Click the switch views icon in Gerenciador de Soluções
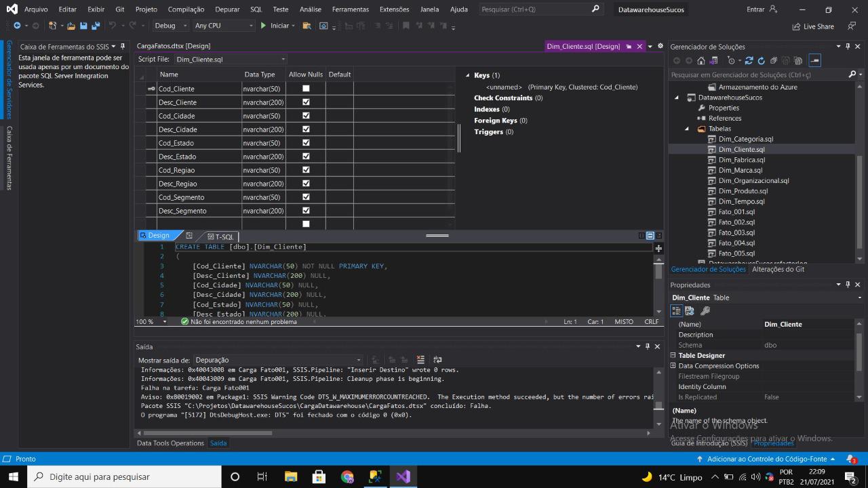 pos(713,60)
